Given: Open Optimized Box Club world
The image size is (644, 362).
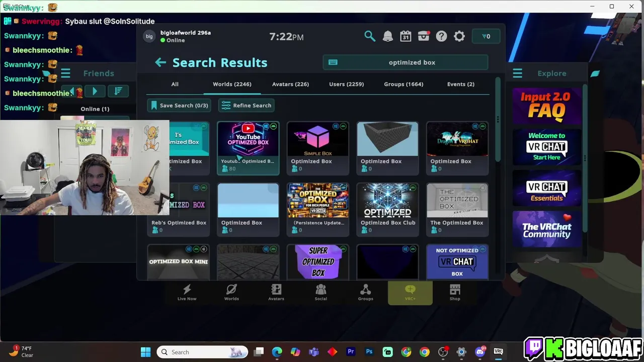Looking at the screenshot, I should 387,210.
